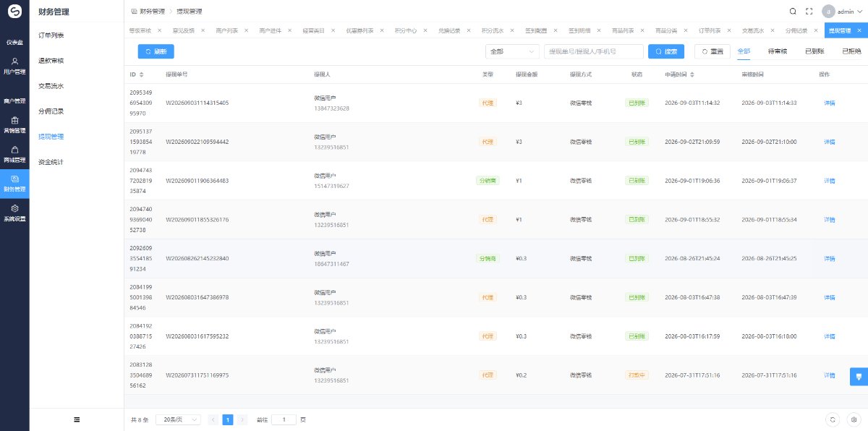Focus the 前往 page number input

coord(284,419)
